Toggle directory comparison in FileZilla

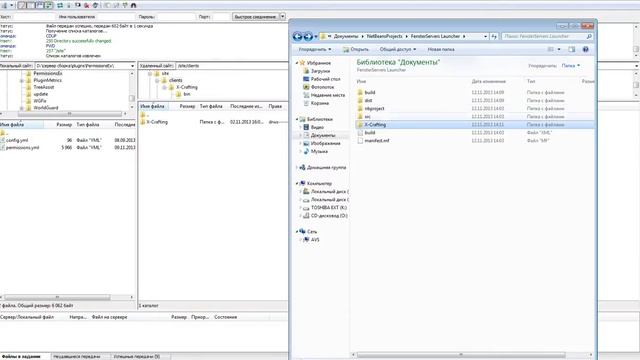pyautogui.click(x=116, y=5)
